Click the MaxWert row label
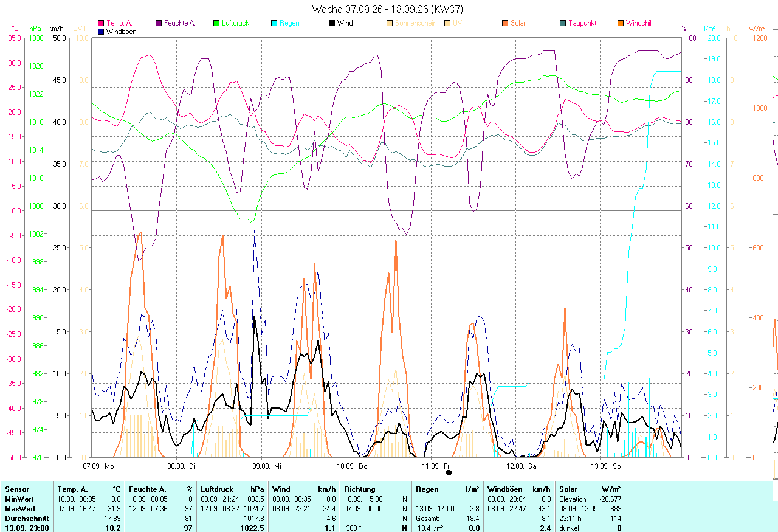This screenshot has height=532, width=778. (x=20, y=508)
